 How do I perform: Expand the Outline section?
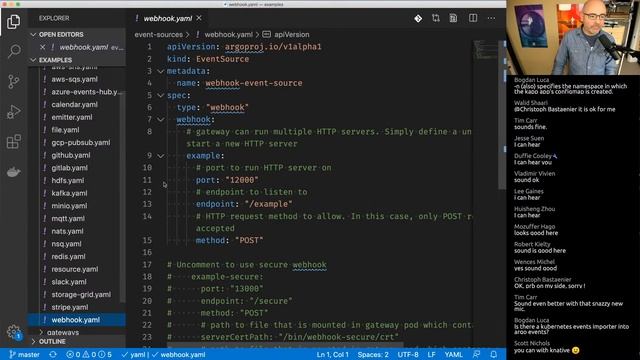pyautogui.click(x=77, y=342)
